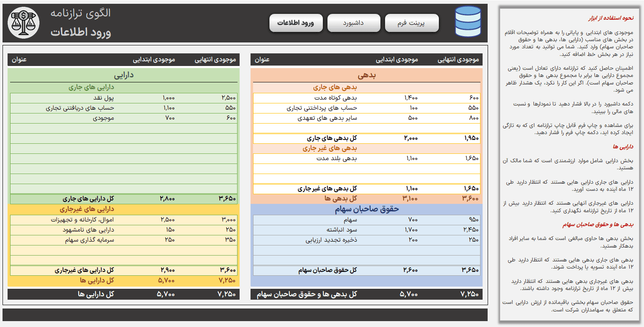Select ۱,۴۰۰ opening value of short-term debt

pos(411,98)
